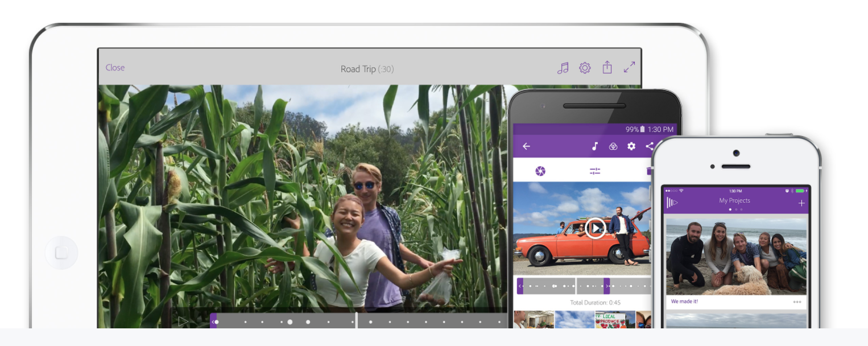Tap the music note icon on Android phone
This screenshot has width=868, height=346.
pyautogui.click(x=595, y=146)
